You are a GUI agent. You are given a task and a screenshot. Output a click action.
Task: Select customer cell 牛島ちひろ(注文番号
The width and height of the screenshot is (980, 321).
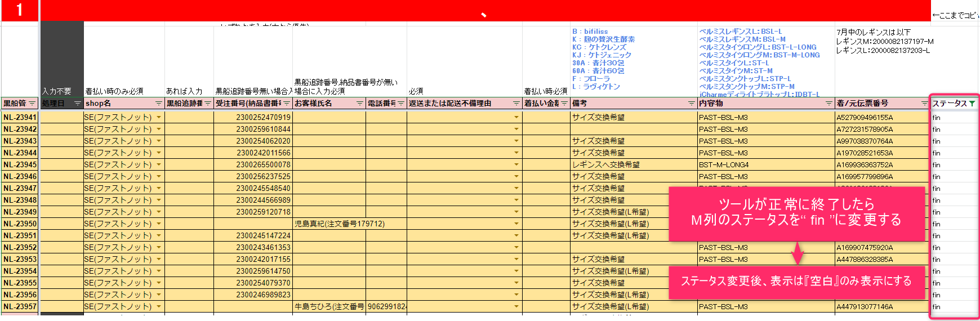point(329,306)
